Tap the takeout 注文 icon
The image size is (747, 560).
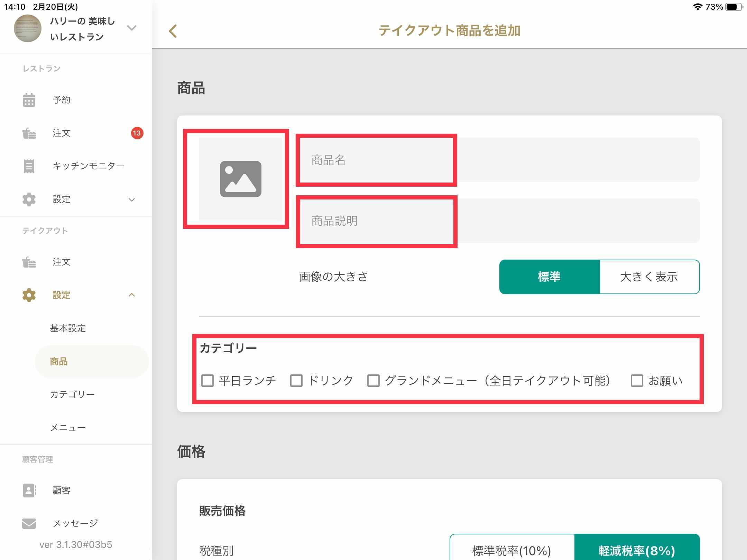pos(29,262)
